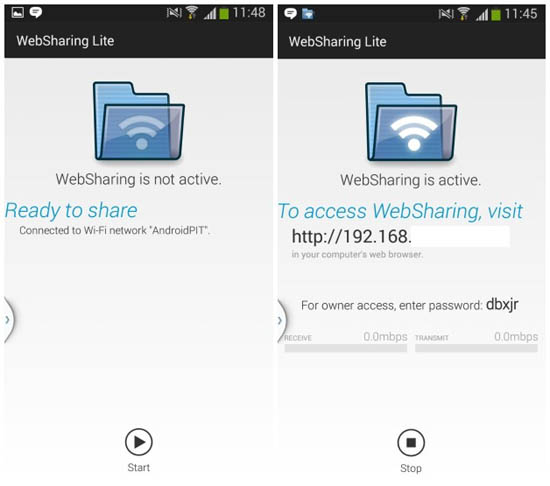Tap the Wi-Fi status icon on right screen
This screenshot has width=550, height=486.
(463, 14)
